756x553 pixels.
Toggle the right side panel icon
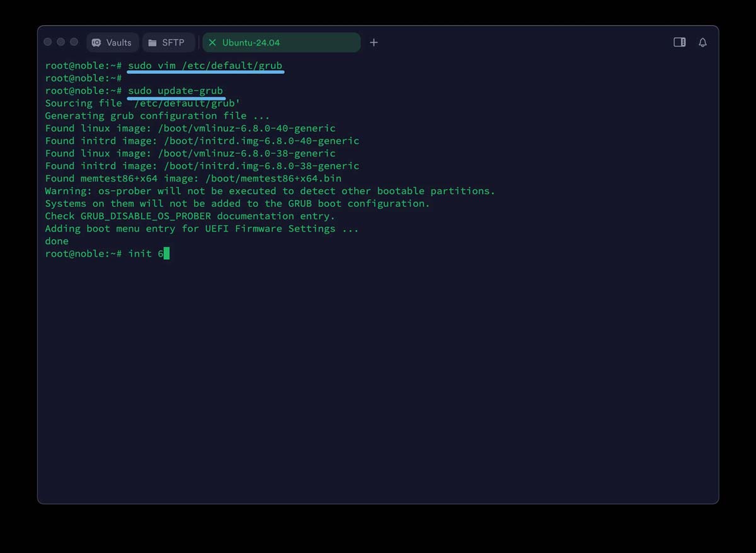[x=679, y=42]
